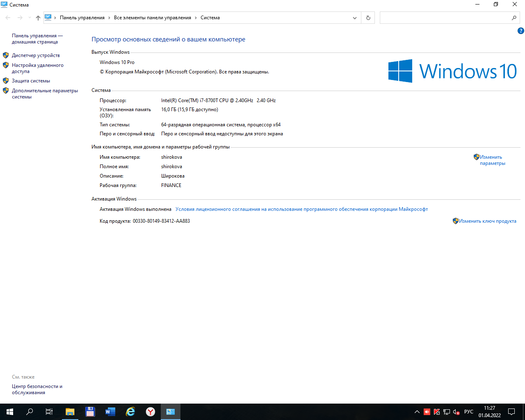Open the clock showing 11:27
This screenshot has width=525, height=420.
coord(490,412)
